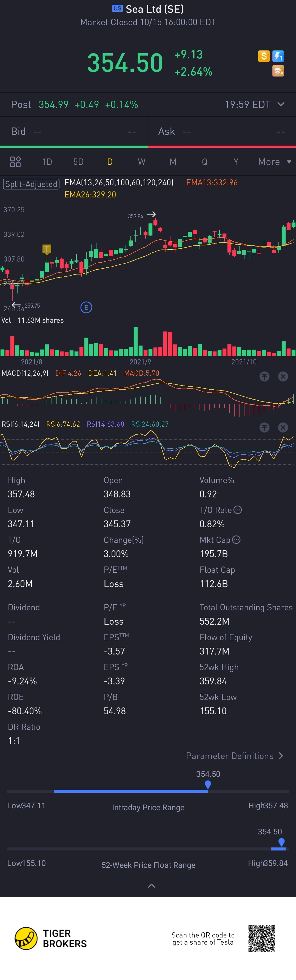Tap the T/O value 919.7M

(22, 554)
